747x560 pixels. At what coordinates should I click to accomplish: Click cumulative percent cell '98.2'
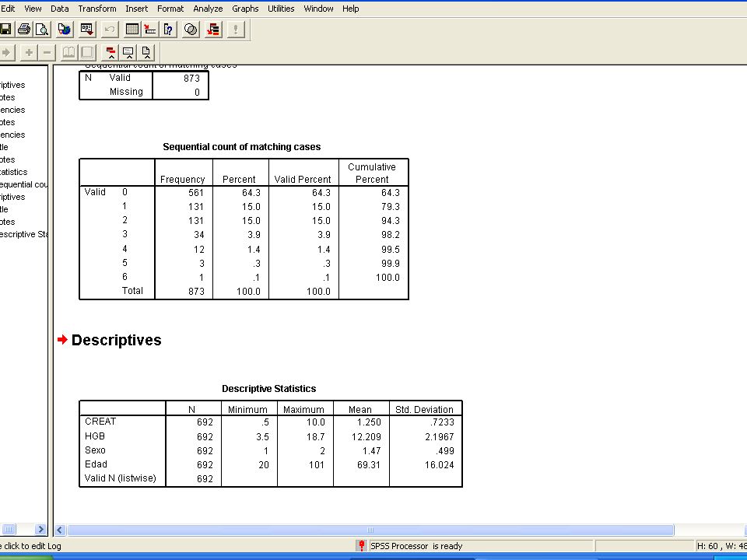coord(390,235)
